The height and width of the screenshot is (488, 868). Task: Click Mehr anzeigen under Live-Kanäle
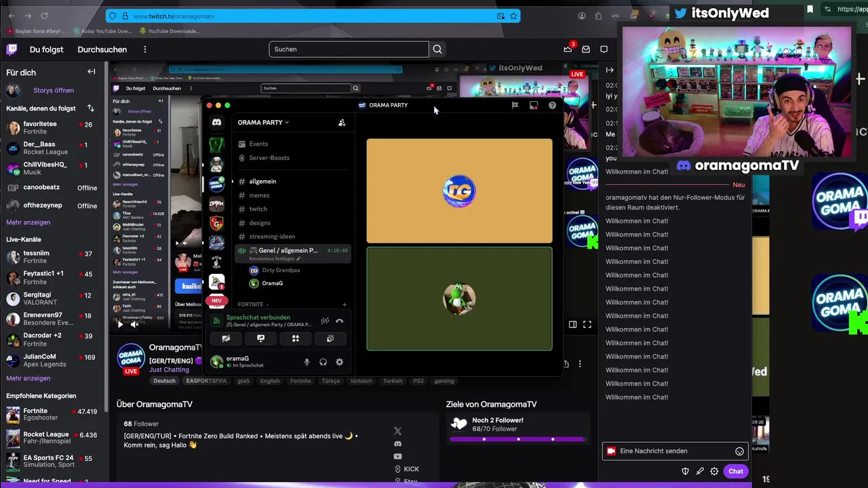(x=28, y=378)
